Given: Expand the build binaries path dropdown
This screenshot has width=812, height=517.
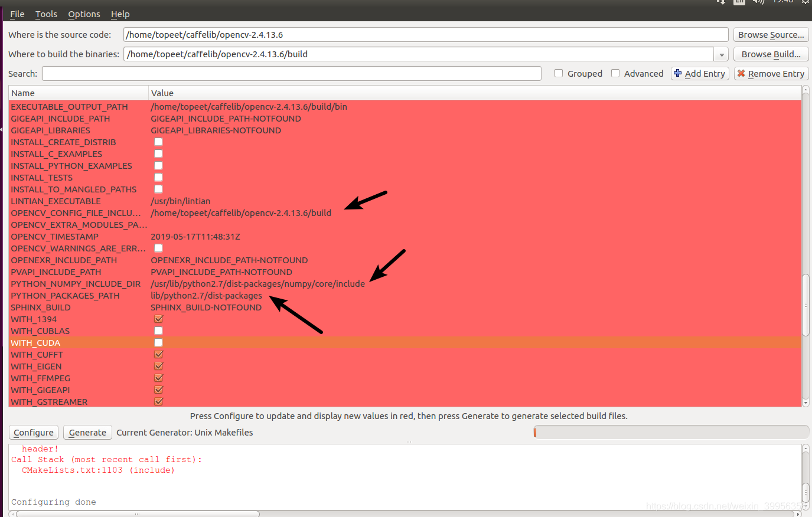Looking at the screenshot, I should coord(721,54).
